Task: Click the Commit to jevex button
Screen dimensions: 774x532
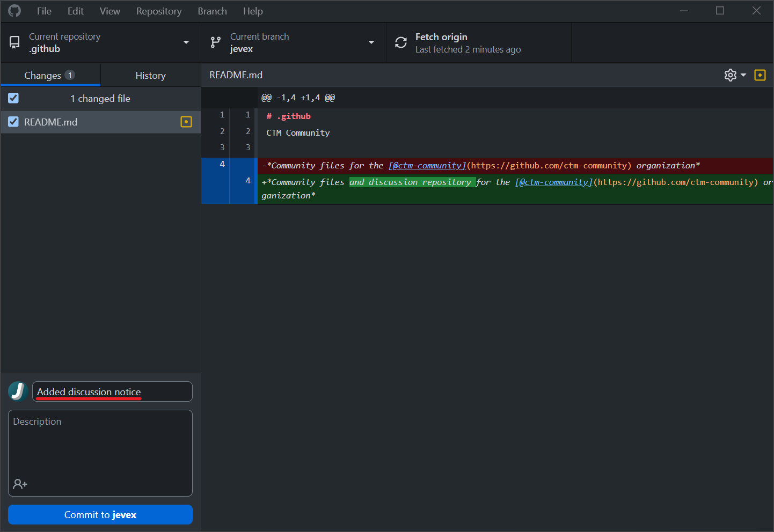Action: (x=100, y=515)
